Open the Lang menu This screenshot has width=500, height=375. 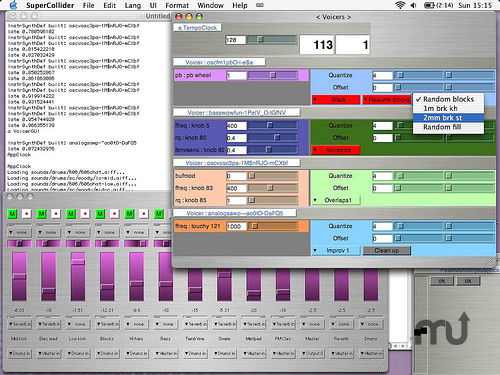coord(133,5)
